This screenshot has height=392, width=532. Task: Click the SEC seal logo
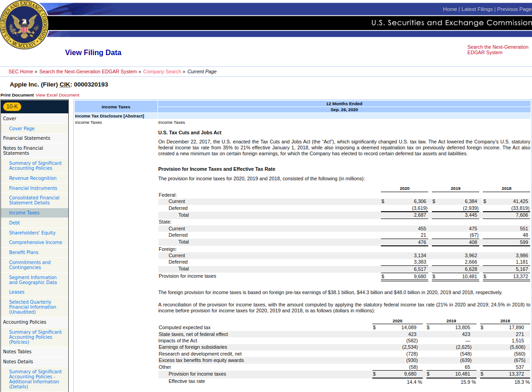click(24, 25)
